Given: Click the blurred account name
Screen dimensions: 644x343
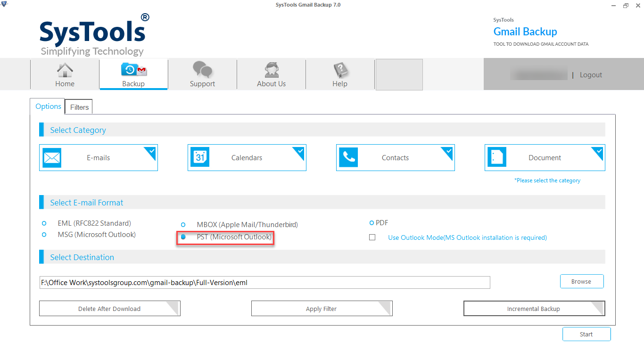Looking at the screenshot, I should (538, 74).
